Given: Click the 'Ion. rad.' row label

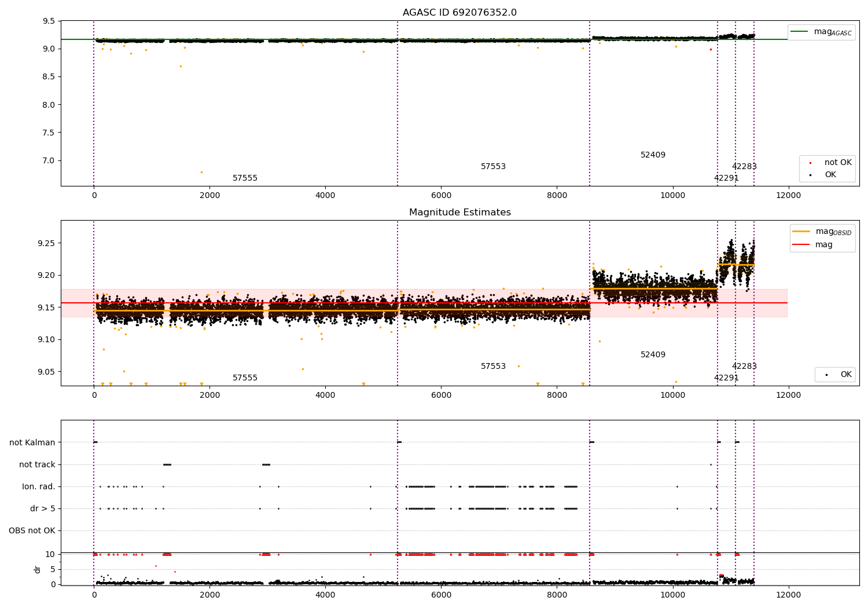Looking at the screenshot, I should coord(39,486).
